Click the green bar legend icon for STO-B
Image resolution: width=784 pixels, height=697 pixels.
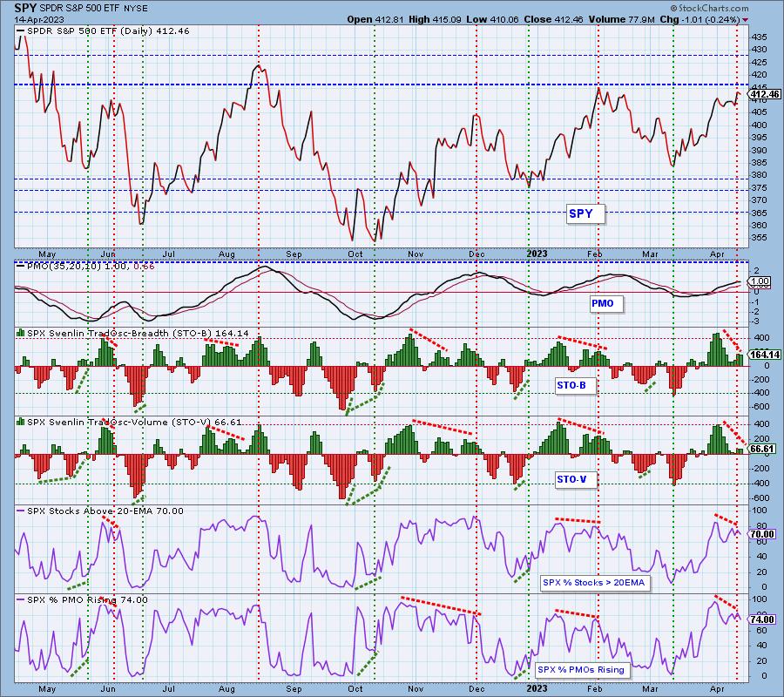[x=20, y=333]
